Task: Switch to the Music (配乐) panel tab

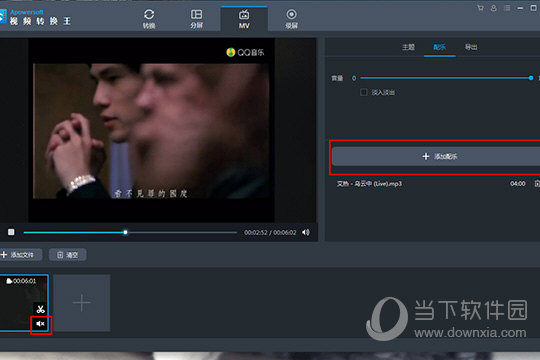Action: [x=439, y=47]
